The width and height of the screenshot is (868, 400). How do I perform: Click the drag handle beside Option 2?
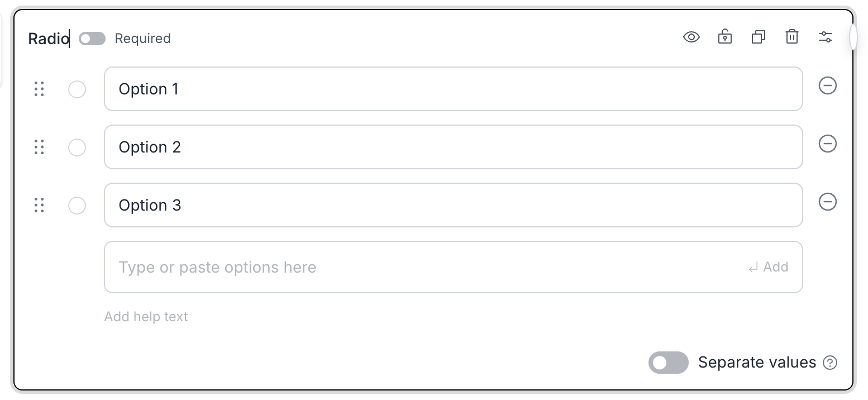click(39, 147)
